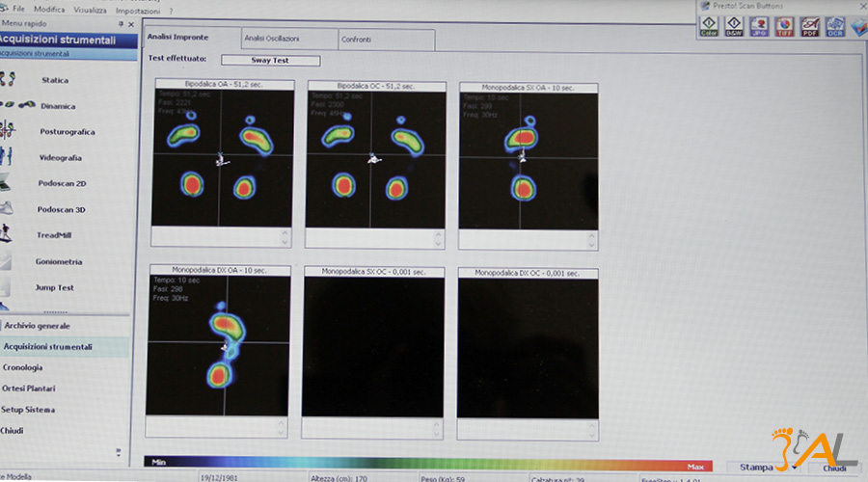Close the Menu rapido panel

pyautogui.click(x=131, y=24)
